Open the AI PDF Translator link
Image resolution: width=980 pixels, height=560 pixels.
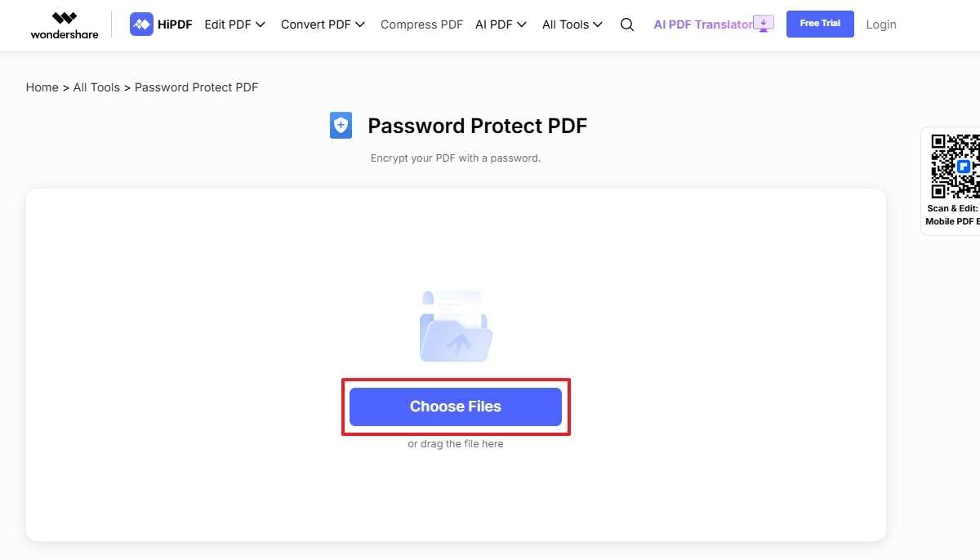702,24
